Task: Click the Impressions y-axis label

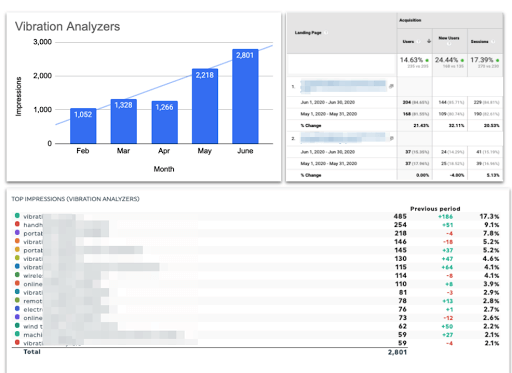Action: [18, 96]
